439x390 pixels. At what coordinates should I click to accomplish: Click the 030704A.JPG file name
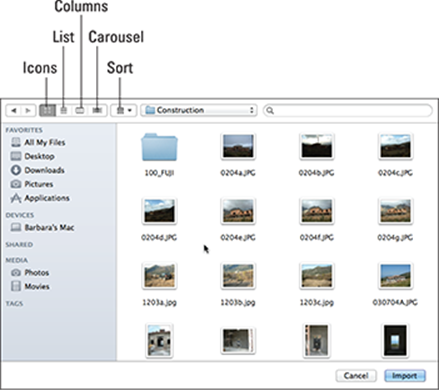[x=395, y=302]
